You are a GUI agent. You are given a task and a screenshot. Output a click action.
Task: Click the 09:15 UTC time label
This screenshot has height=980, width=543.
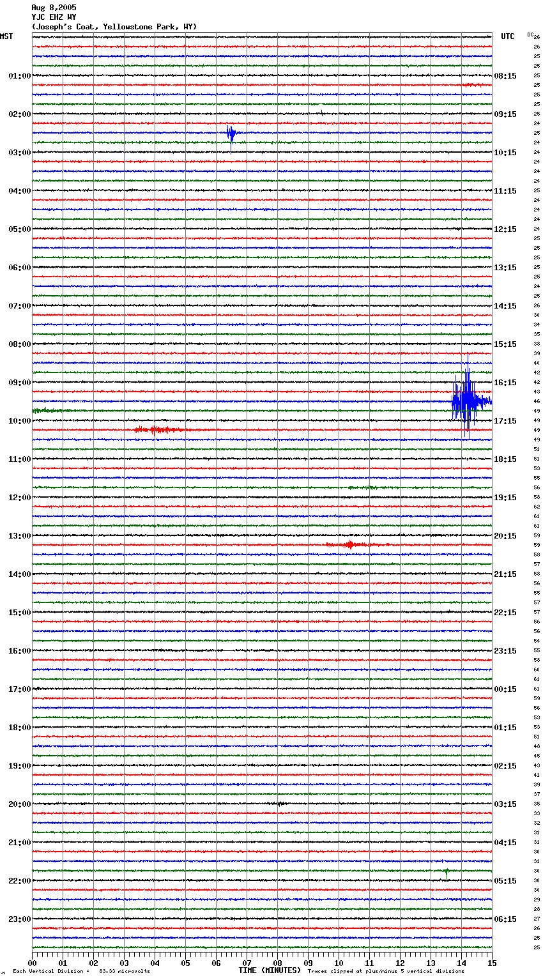(505, 114)
